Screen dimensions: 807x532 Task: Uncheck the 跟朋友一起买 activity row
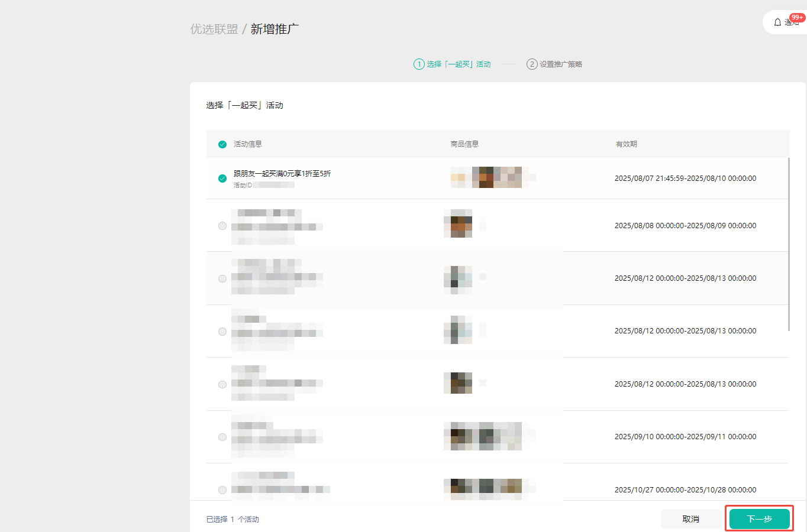(222, 179)
